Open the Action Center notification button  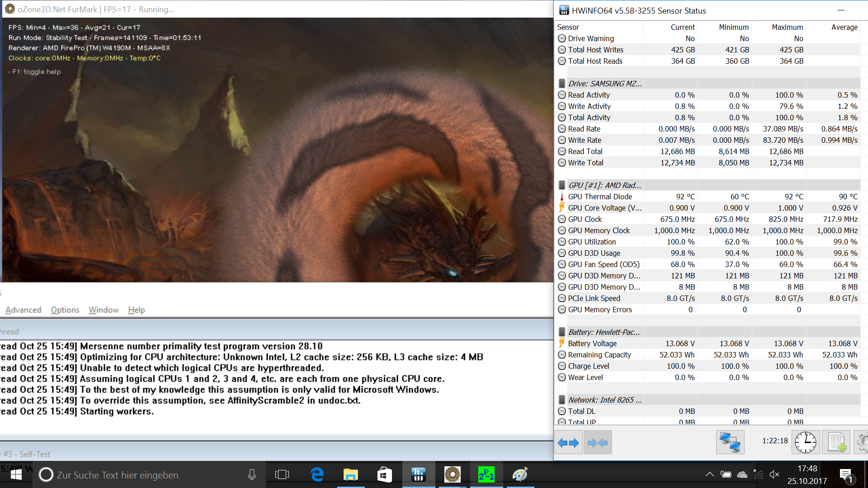(846, 475)
